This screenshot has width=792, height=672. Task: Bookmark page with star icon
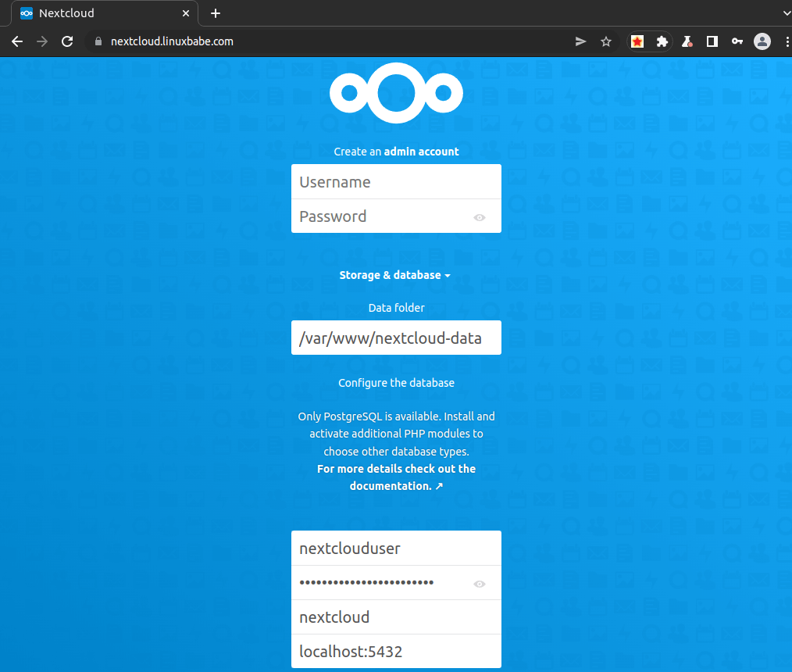click(x=605, y=41)
